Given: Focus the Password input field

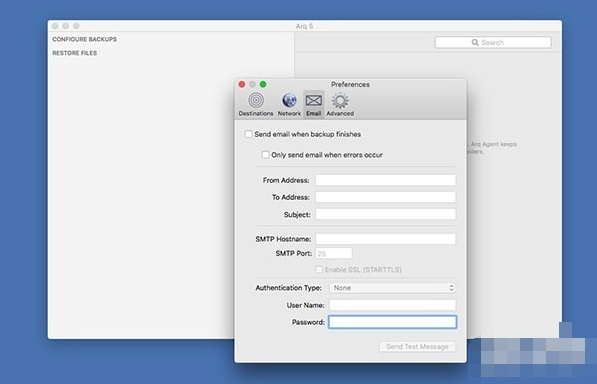Looking at the screenshot, I should pos(392,322).
